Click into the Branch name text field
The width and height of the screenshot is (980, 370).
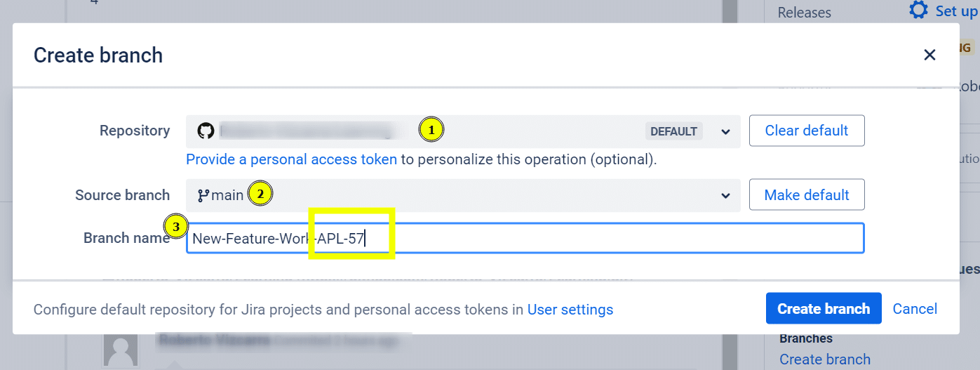(525, 239)
